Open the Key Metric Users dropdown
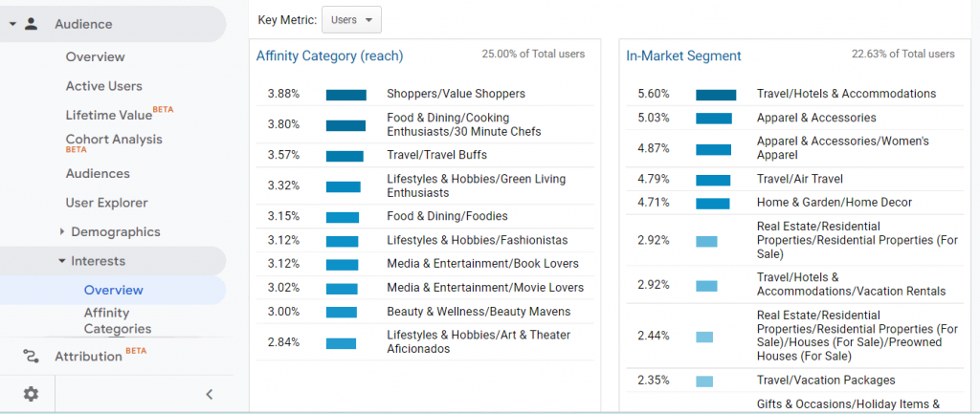The height and width of the screenshot is (414, 980). pos(351,19)
